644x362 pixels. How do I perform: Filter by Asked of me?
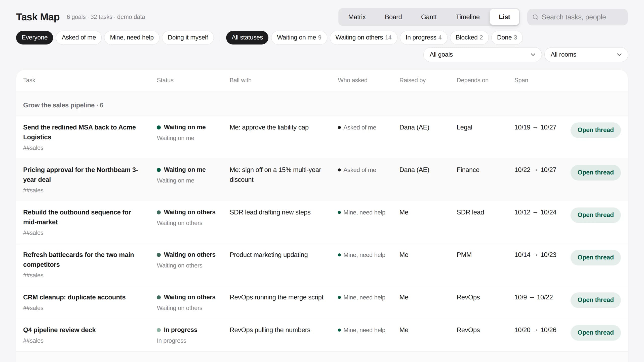(x=79, y=37)
